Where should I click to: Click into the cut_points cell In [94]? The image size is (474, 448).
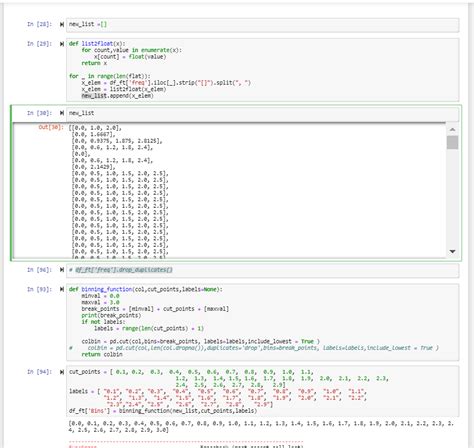(x=262, y=391)
